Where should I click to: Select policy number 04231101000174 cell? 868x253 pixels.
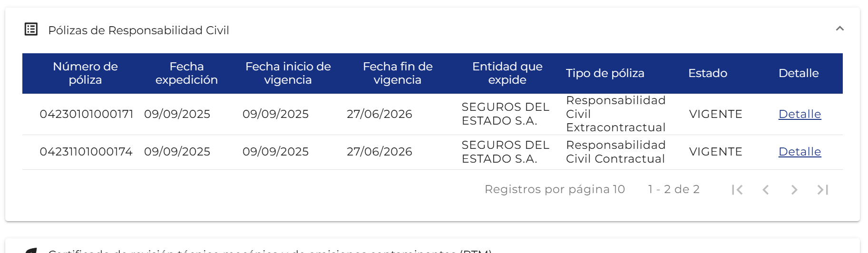coord(86,152)
